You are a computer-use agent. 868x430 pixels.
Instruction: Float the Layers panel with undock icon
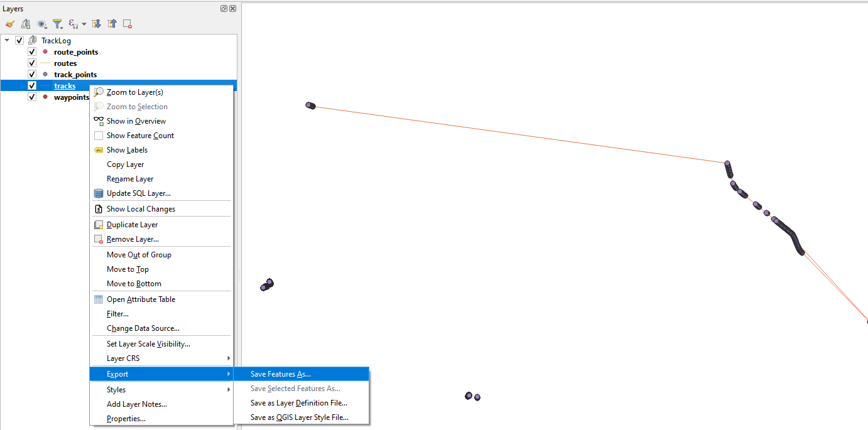[224, 9]
